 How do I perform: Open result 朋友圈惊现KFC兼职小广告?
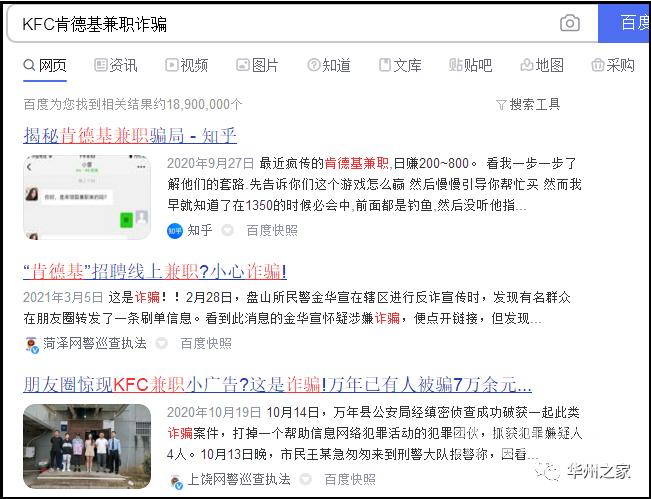(277, 385)
